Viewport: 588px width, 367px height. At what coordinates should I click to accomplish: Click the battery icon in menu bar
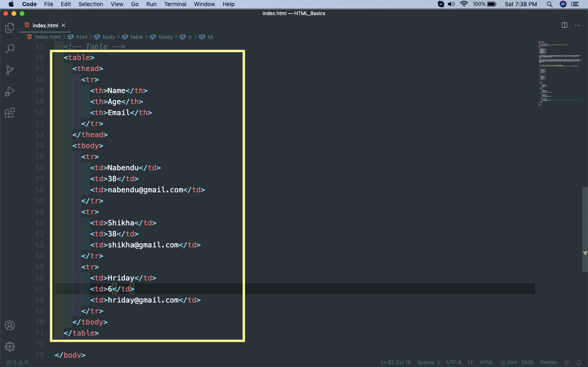coord(492,4)
